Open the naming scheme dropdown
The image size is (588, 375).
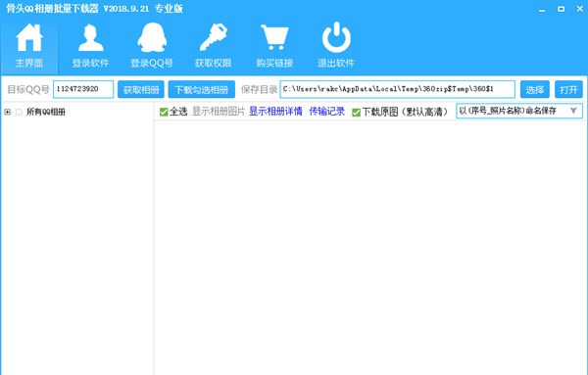(x=519, y=111)
